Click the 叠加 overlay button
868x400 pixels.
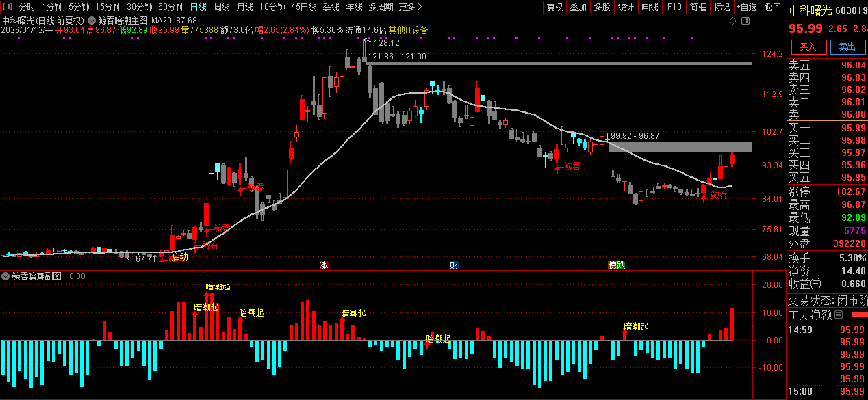(578, 7)
